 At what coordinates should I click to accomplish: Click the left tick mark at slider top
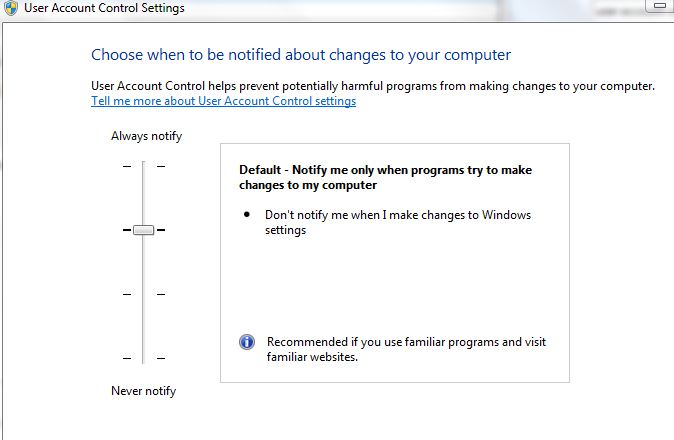point(127,166)
